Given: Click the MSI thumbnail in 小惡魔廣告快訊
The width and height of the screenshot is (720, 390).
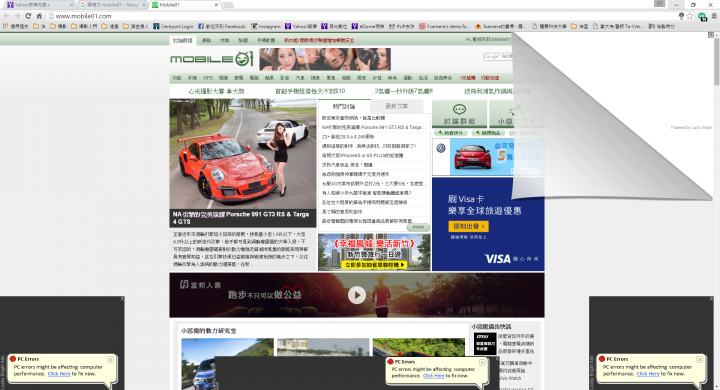Looking at the screenshot, I should click(x=485, y=343).
